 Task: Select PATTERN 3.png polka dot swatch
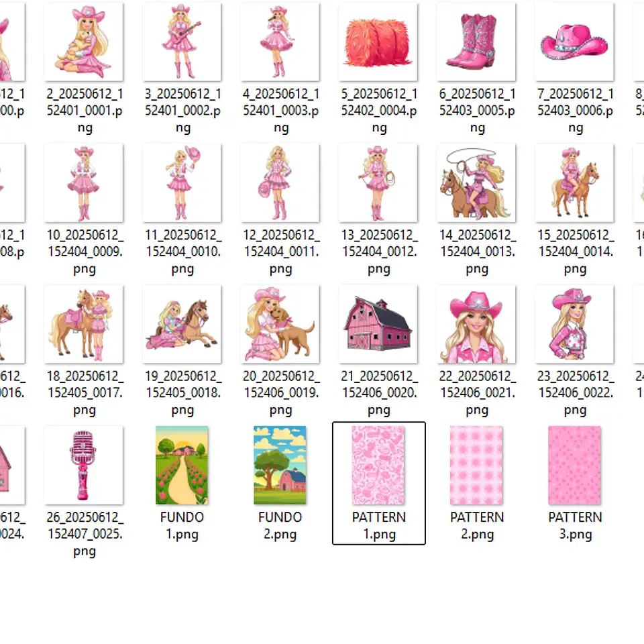coord(575,464)
